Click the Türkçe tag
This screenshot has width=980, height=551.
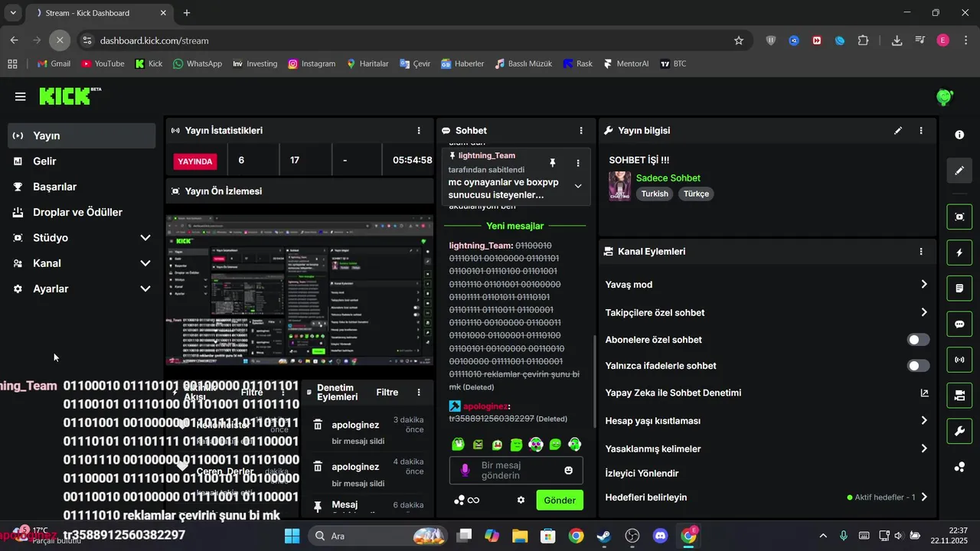pos(696,194)
